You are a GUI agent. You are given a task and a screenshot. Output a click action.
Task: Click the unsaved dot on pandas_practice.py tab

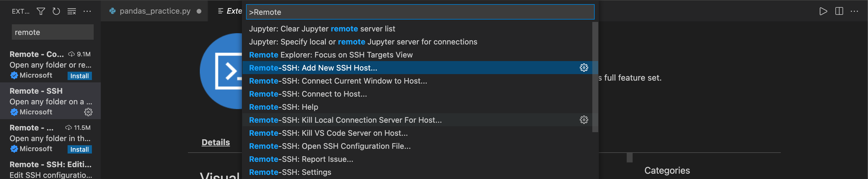(x=199, y=11)
